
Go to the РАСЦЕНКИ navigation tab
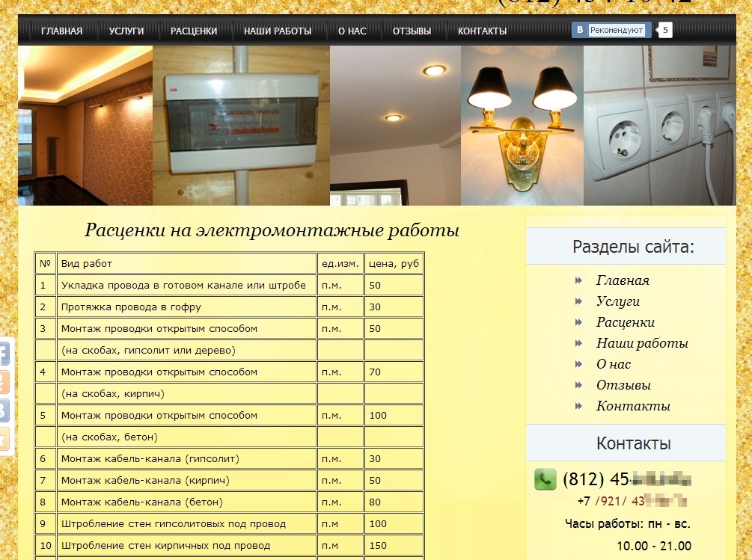coord(194,31)
